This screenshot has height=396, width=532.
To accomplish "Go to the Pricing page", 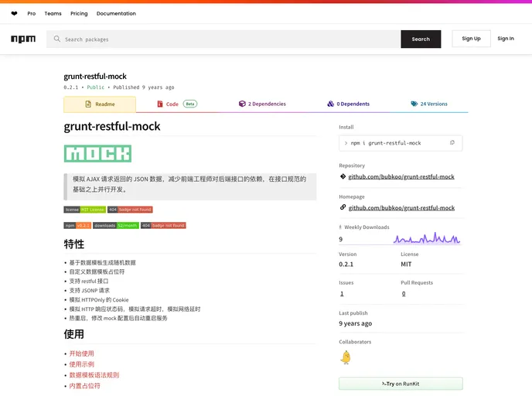I will (x=79, y=14).
